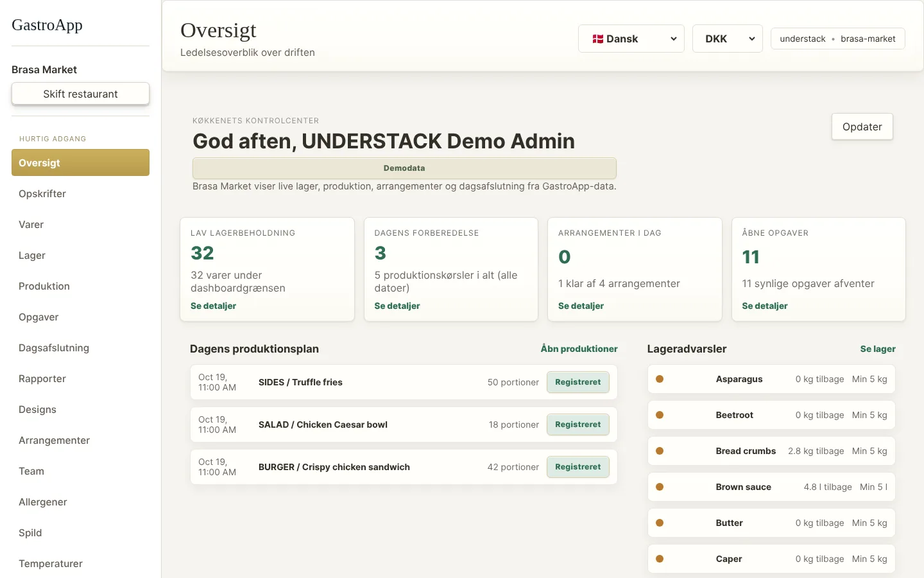924x578 pixels.
Task: Click Se detaljer under Åbne opgaver
Action: [765, 306]
